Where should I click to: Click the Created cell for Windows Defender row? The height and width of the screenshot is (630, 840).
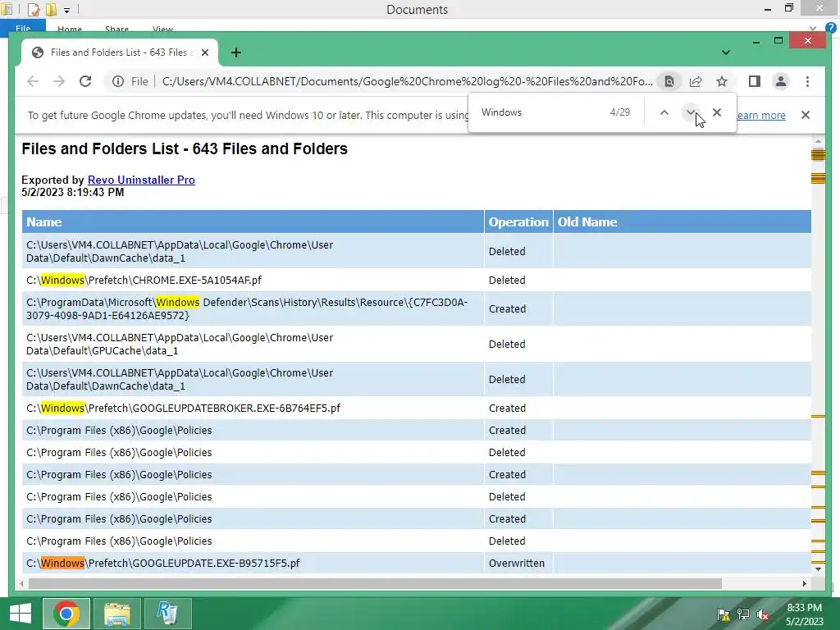(x=518, y=308)
